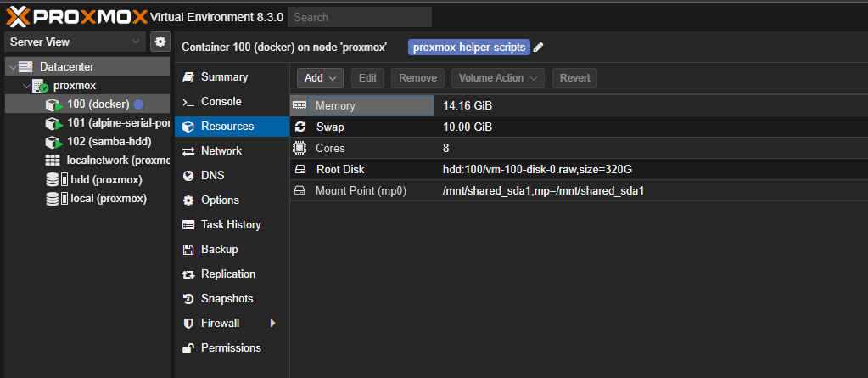Select the Cores value 8
This screenshot has height=378, width=868.
point(446,149)
